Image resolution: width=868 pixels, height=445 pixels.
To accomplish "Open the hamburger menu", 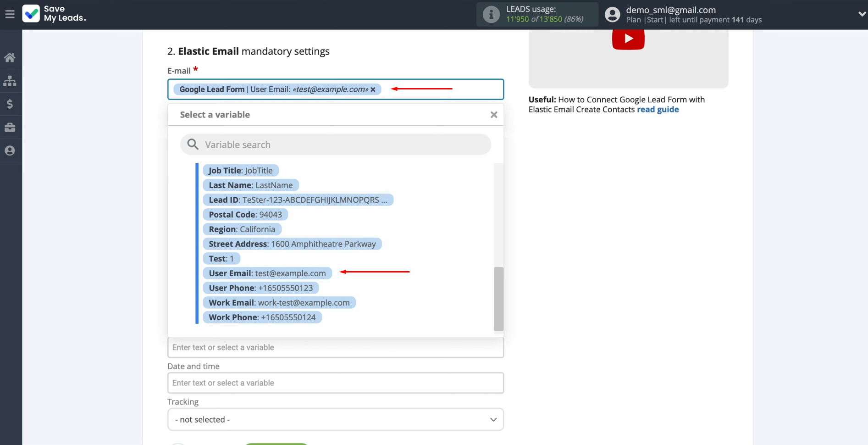I will [10, 14].
